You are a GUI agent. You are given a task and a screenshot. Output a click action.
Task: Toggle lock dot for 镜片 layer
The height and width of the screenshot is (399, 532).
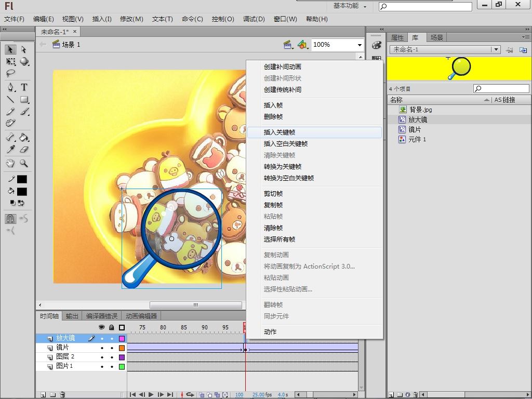[x=112, y=348]
